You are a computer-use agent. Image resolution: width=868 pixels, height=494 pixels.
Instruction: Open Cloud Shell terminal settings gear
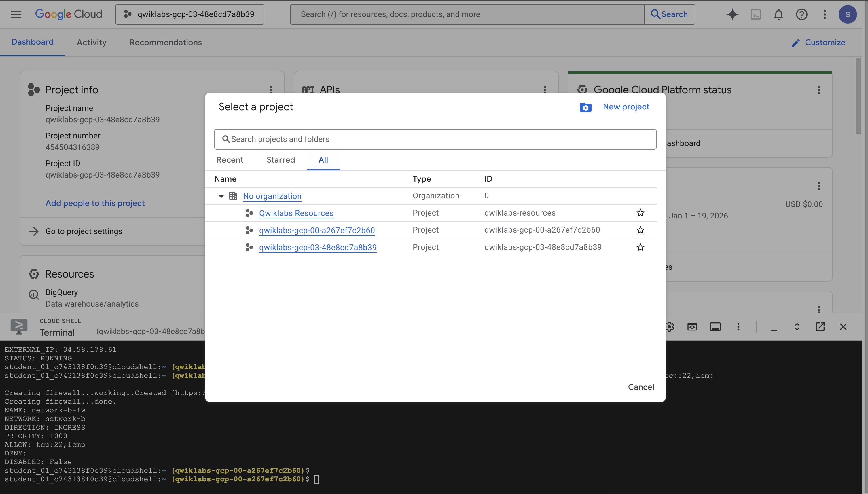(x=670, y=327)
